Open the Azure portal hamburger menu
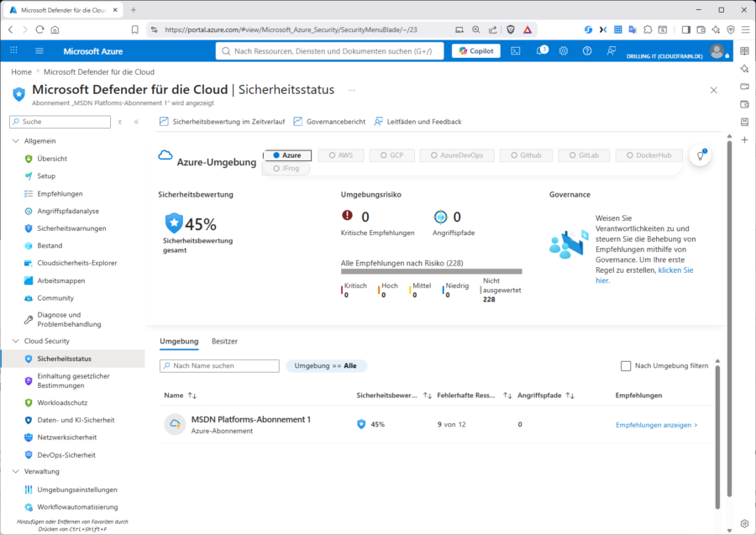 39,50
